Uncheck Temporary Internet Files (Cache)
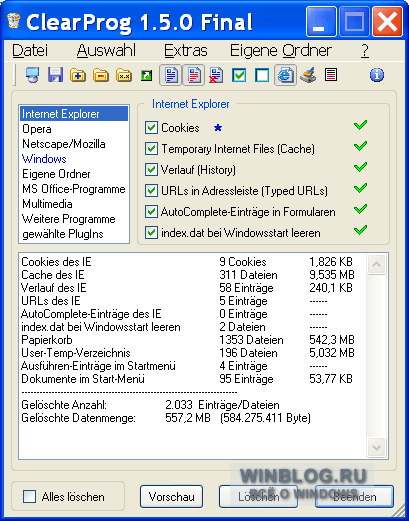The height and width of the screenshot is (521, 409). pyautogui.click(x=151, y=149)
